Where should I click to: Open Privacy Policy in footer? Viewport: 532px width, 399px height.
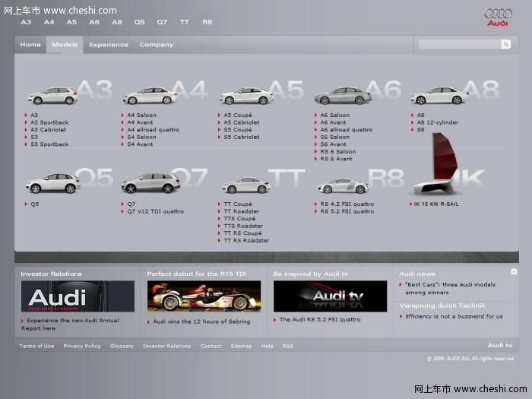click(82, 346)
